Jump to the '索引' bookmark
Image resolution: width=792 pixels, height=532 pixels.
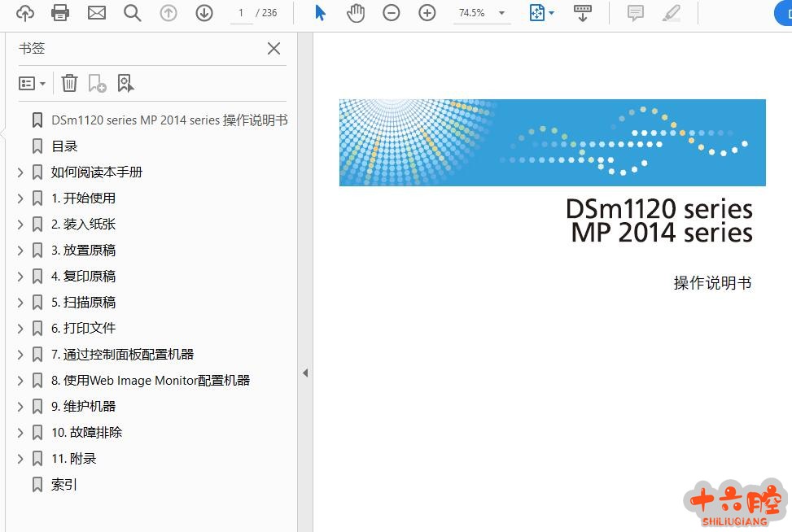(64, 485)
